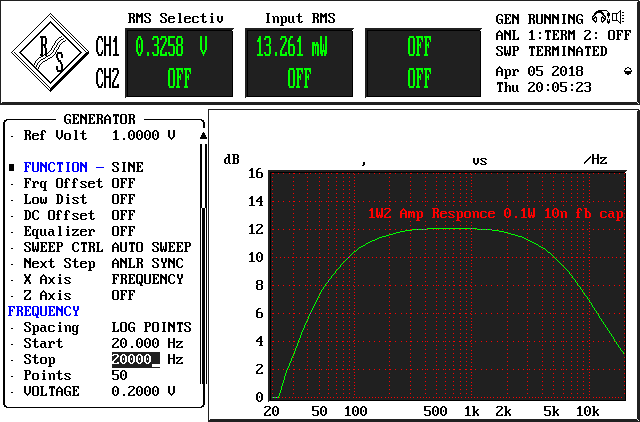
Task: Click the CH2 channel label
Action: [107, 78]
